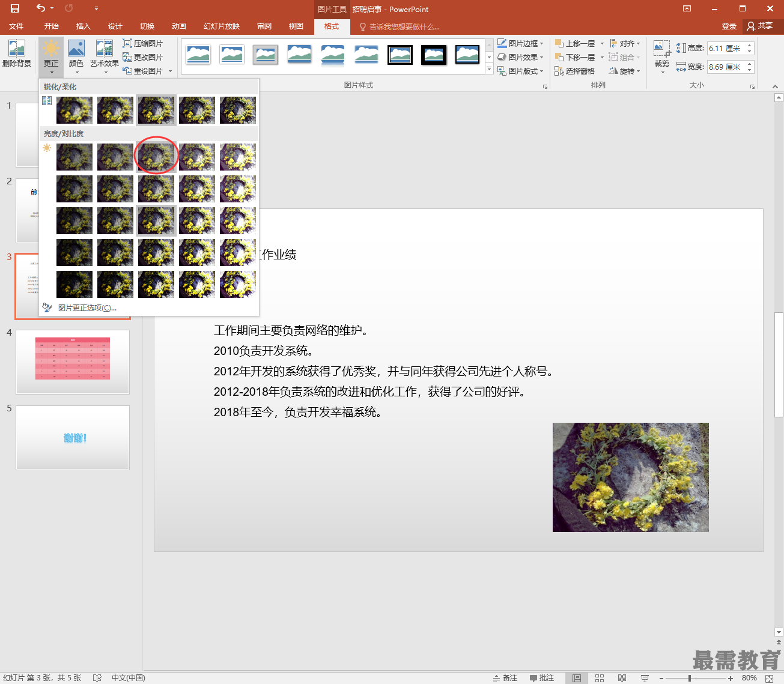Viewport: 784px width, 684px height.
Task: Apply the black double-frame picture style
Action: [400, 55]
